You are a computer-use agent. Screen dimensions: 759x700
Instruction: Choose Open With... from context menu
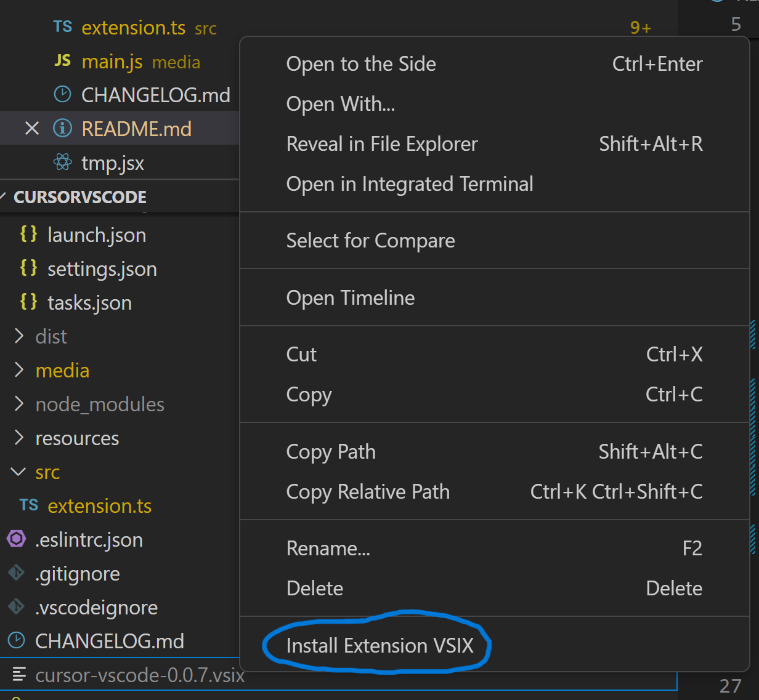pos(494,104)
